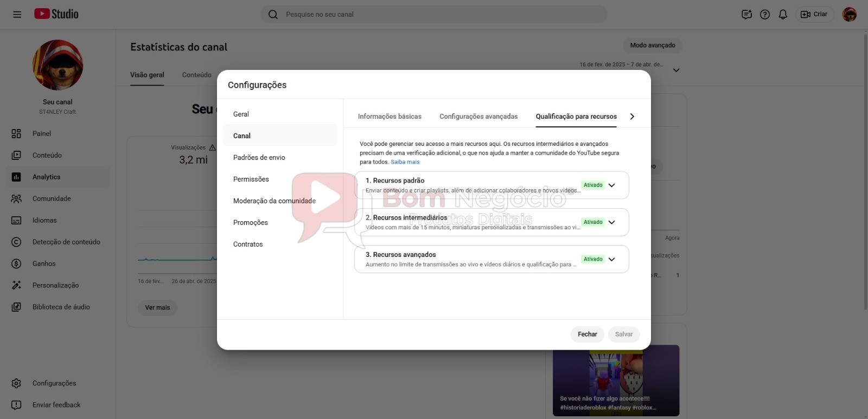868x419 pixels.
Task: Click the YouTube Studio logo
Action: 56,14
